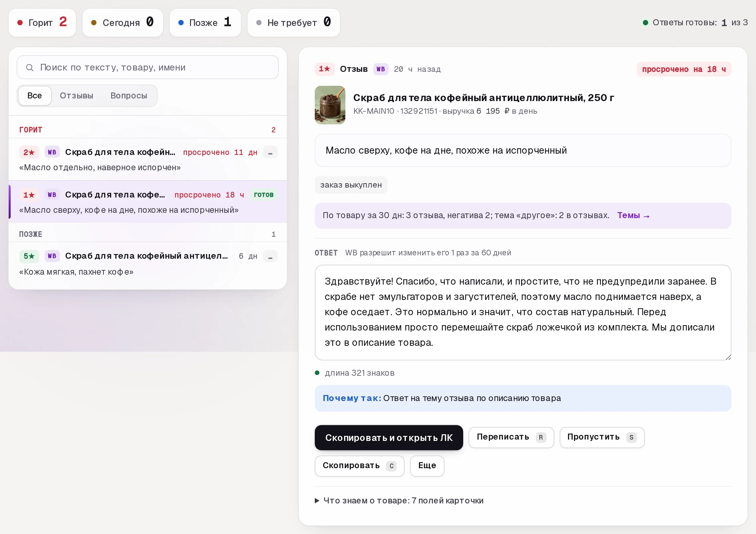This screenshot has width=756, height=534.
Task: Click the R shortcut key on Переписать
Action: 541,438
